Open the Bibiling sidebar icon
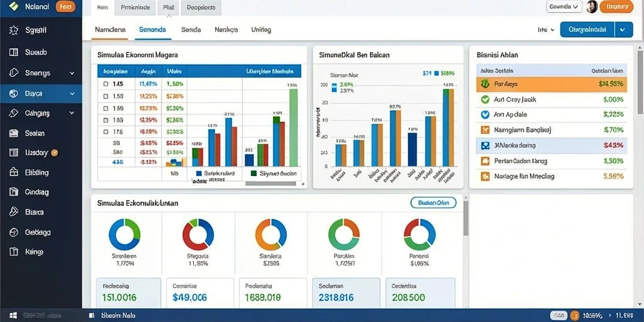The width and height of the screenshot is (644, 322). [x=14, y=172]
